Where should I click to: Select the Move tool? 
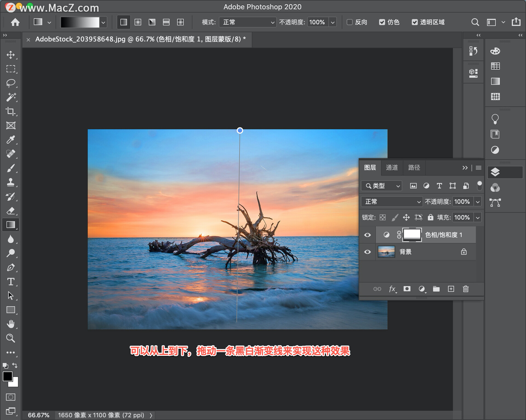tap(11, 55)
